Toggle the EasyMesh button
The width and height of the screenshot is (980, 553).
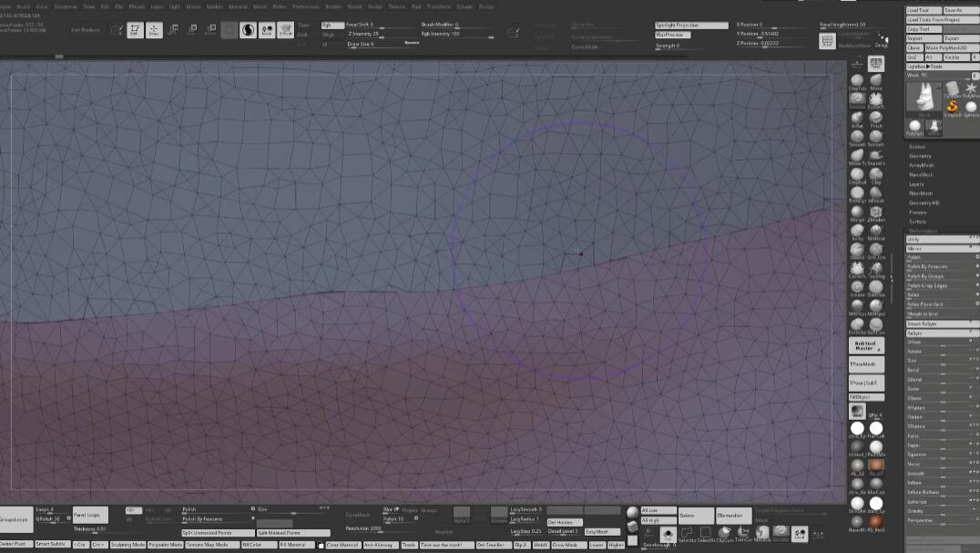pyautogui.click(x=602, y=532)
